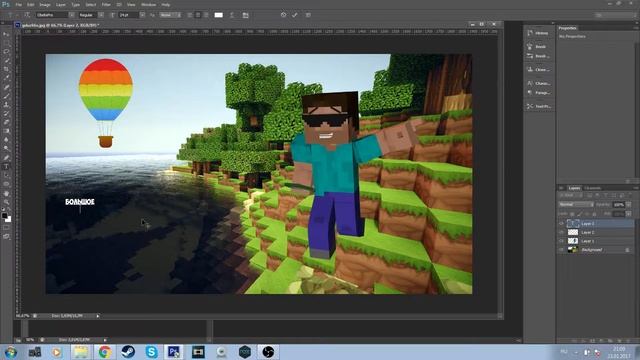The height and width of the screenshot is (360, 640).
Task: Click the zoom percentage field in status bar
Action: [22, 316]
